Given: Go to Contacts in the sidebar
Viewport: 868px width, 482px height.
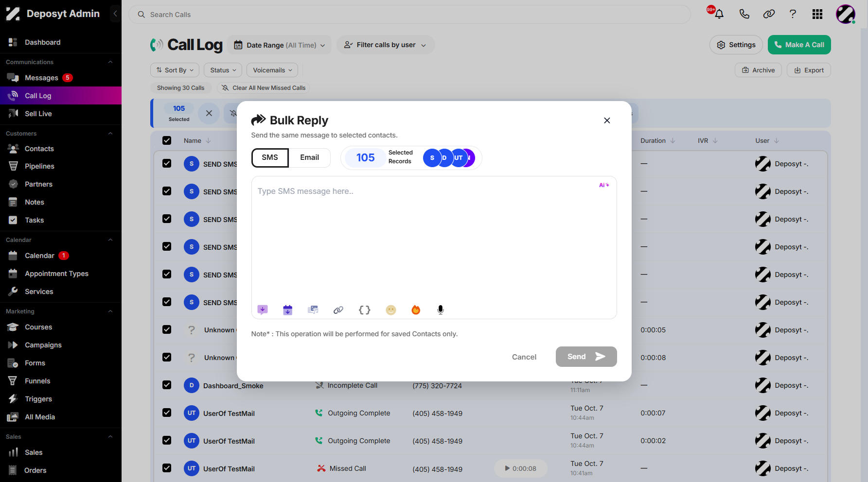Looking at the screenshot, I should click(x=39, y=149).
